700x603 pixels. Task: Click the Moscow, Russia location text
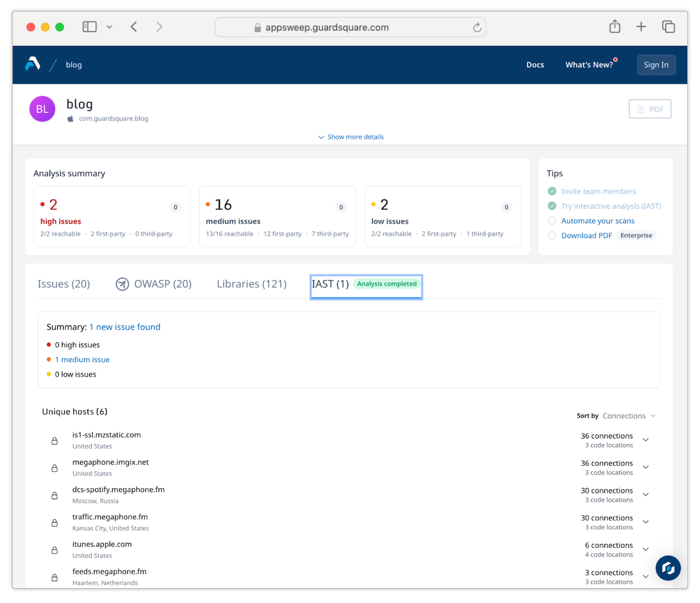pos(96,501)
